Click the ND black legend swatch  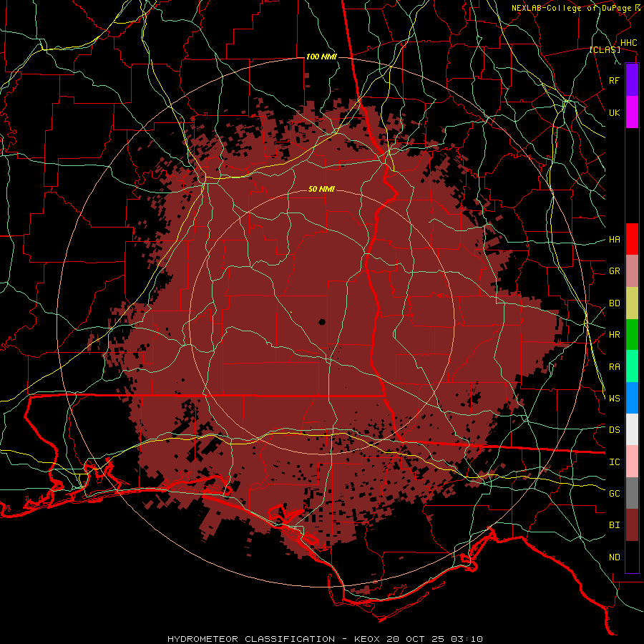(x=632, y=557)
